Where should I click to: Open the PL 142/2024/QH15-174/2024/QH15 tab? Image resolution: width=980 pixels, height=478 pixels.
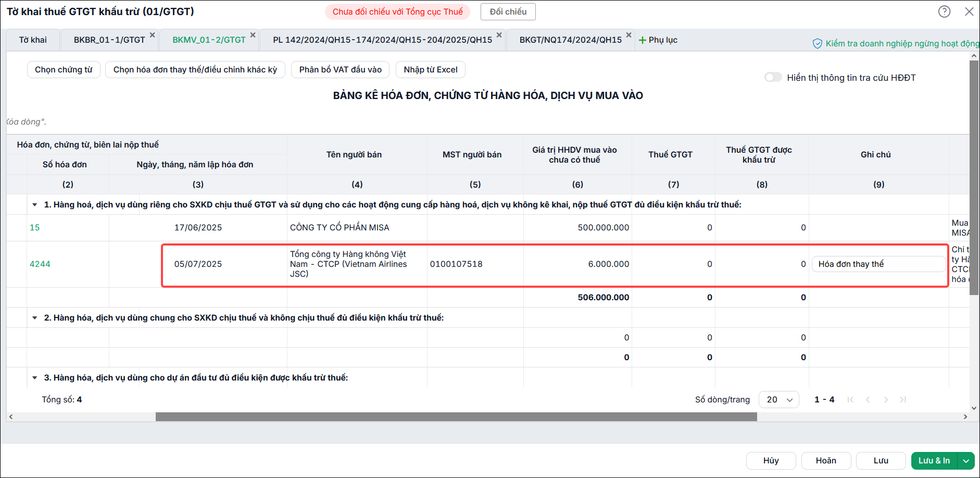[383, 40]
